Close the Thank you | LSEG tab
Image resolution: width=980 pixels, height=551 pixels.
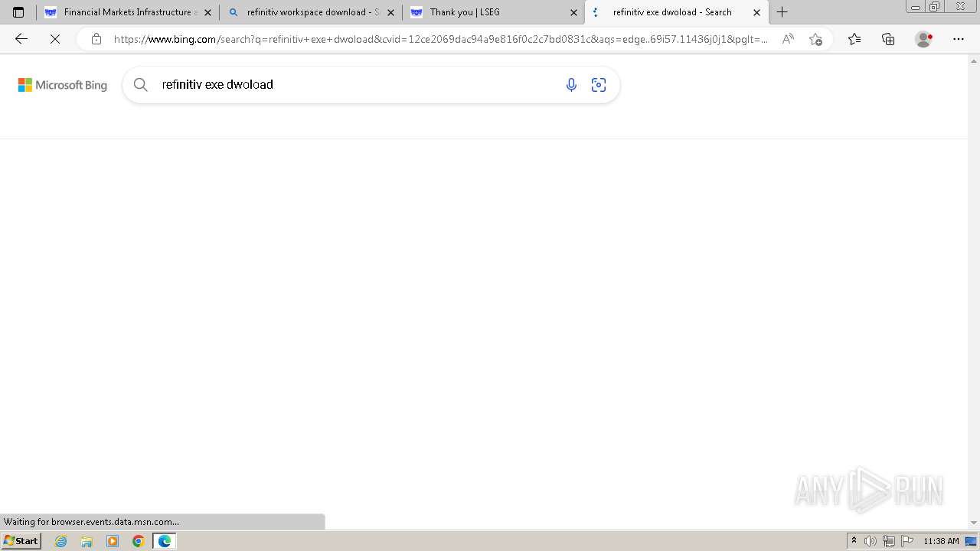click(x=573, y=12)
